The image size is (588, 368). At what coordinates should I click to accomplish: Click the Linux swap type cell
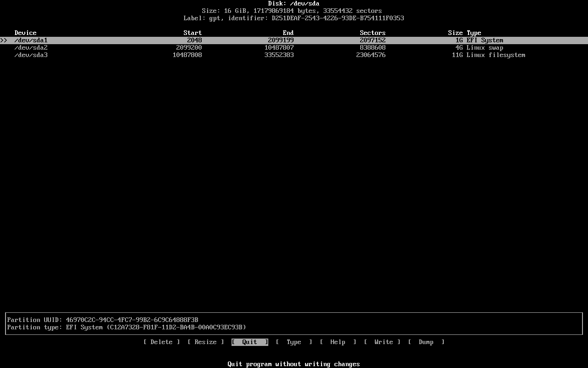pyautogui.click(x=485, y=47)
